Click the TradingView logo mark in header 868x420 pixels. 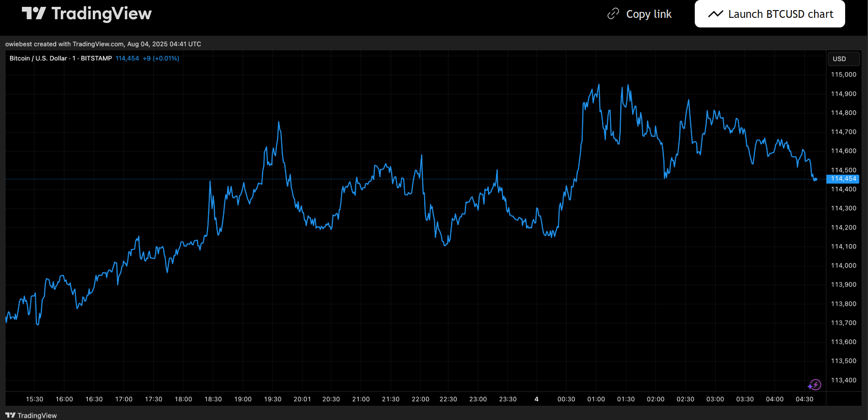[34, 13]
